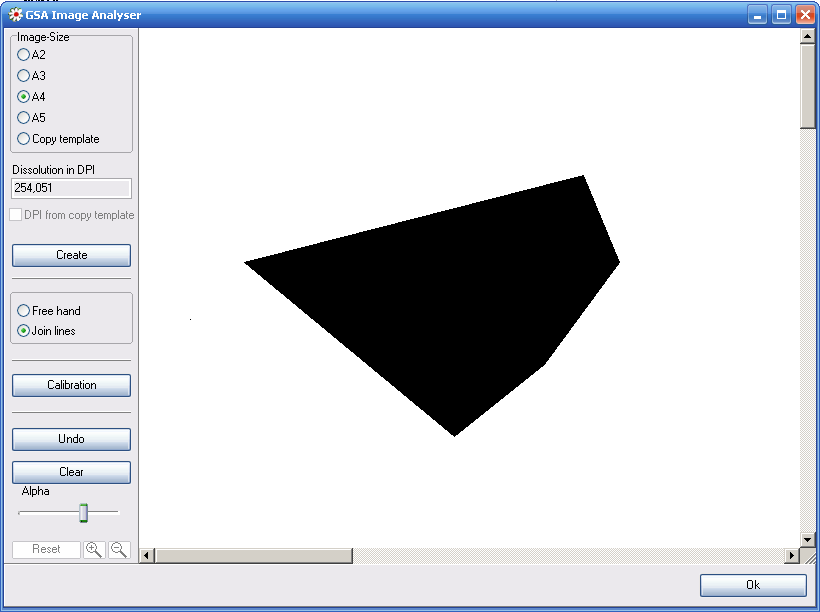Click the vertical scrollbar down arrow
The height and width of the screenshot is (612, 820).
click(x=807, y=539)
